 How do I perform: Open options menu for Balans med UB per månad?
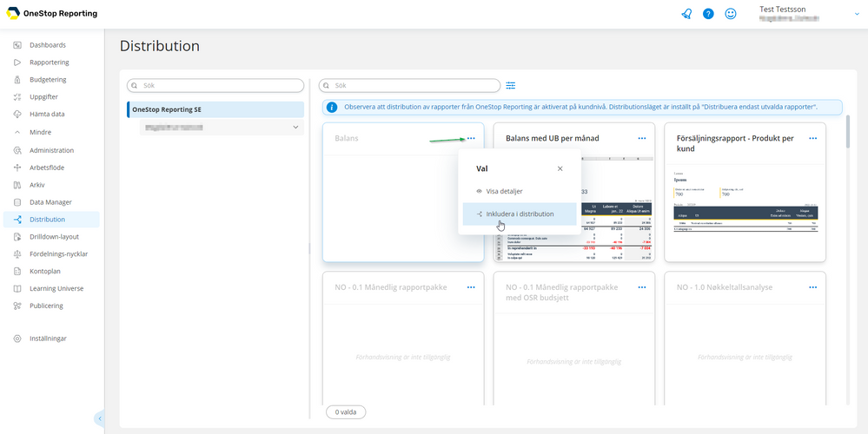642,138
